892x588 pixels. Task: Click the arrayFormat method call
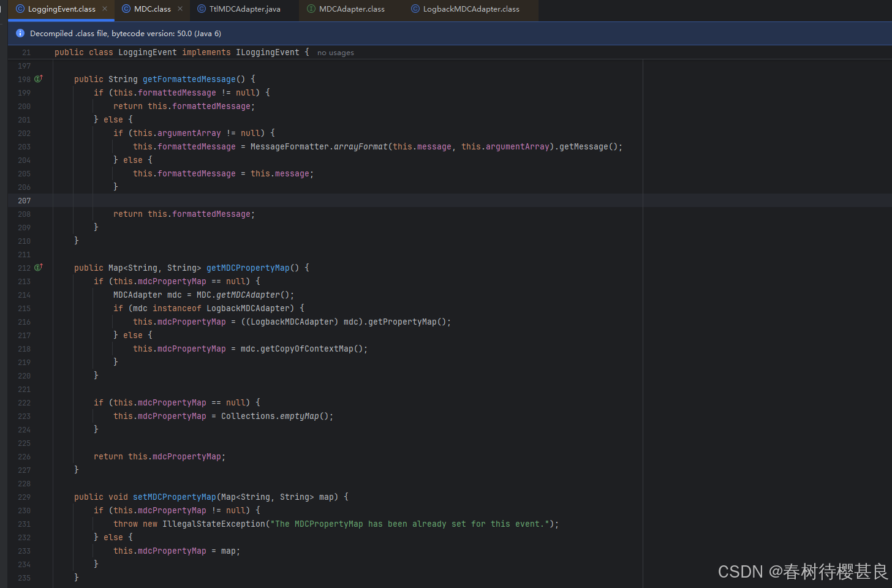(361, 146)
